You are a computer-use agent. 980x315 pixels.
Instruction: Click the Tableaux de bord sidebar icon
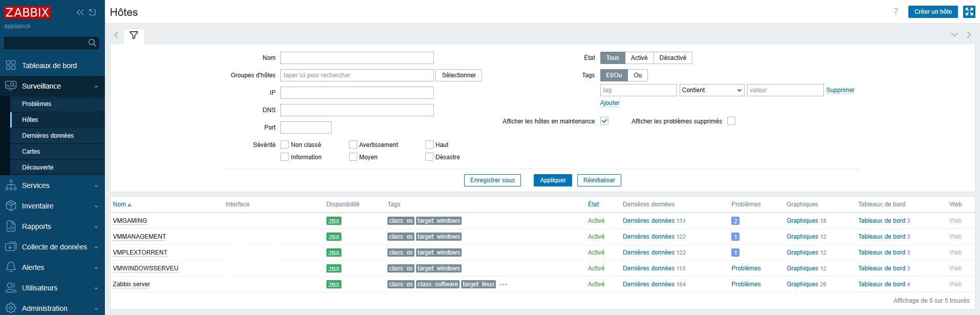click(11, 66)
